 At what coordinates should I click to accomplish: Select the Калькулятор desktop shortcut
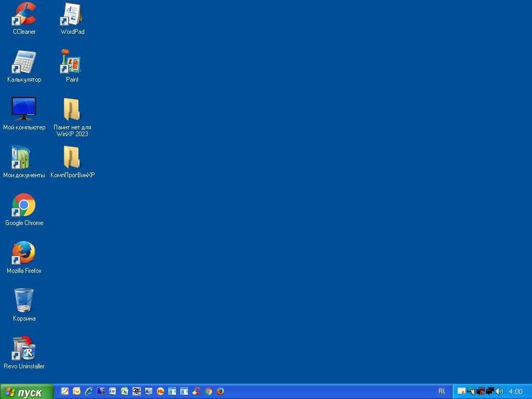[x=24, y=66]
